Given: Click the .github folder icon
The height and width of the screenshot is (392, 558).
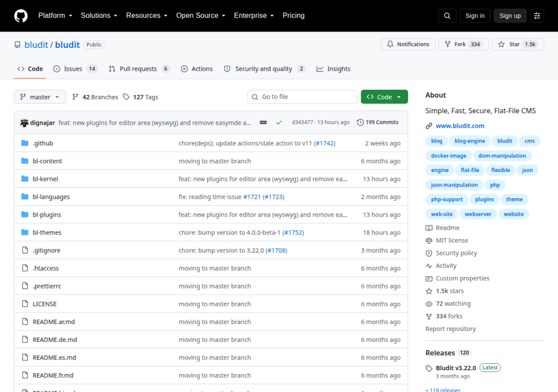Looking at the screenshot, I should click(x=25, y=143).
